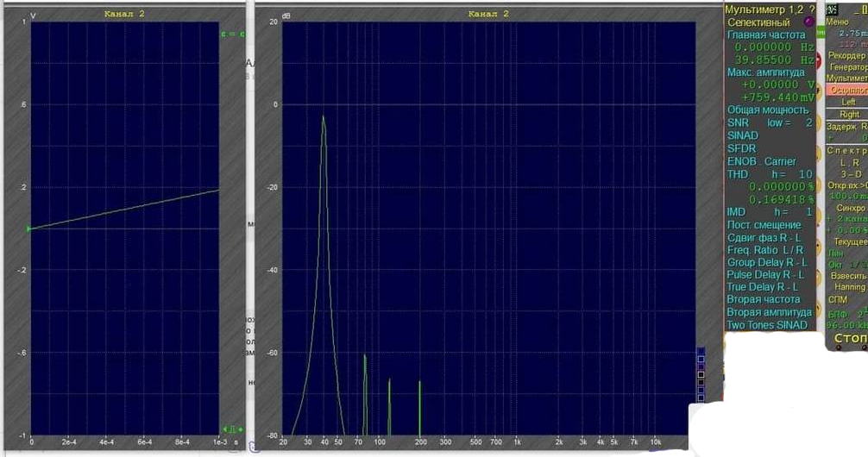Select the СПМ option
This screenshot has height=457, width=868.
(838, 300)
